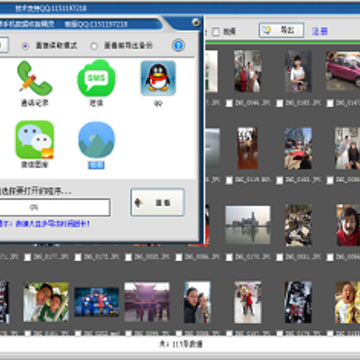
Task: Select the view and export backup radio option
Action: (94, 46)
